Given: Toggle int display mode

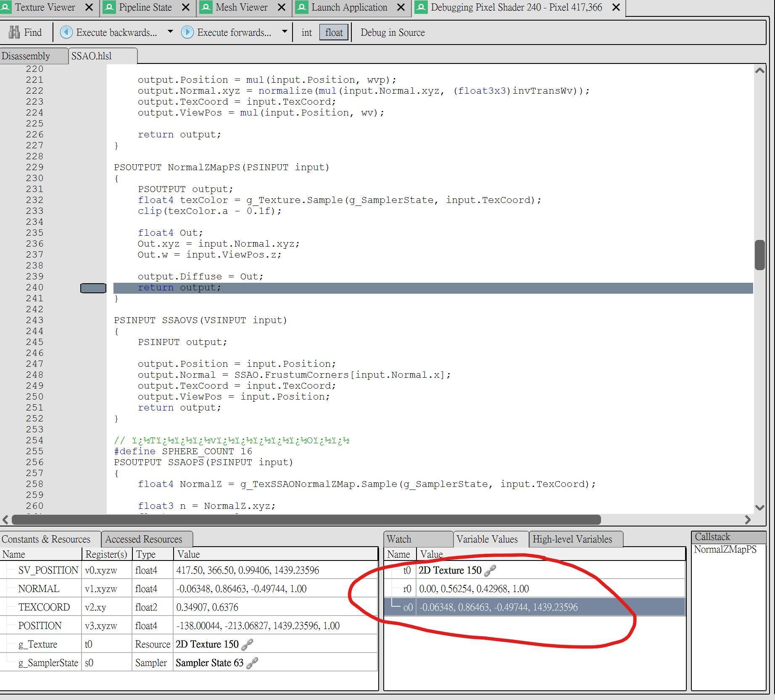Looking at the screenshot, I should click(x=306, y=32).
